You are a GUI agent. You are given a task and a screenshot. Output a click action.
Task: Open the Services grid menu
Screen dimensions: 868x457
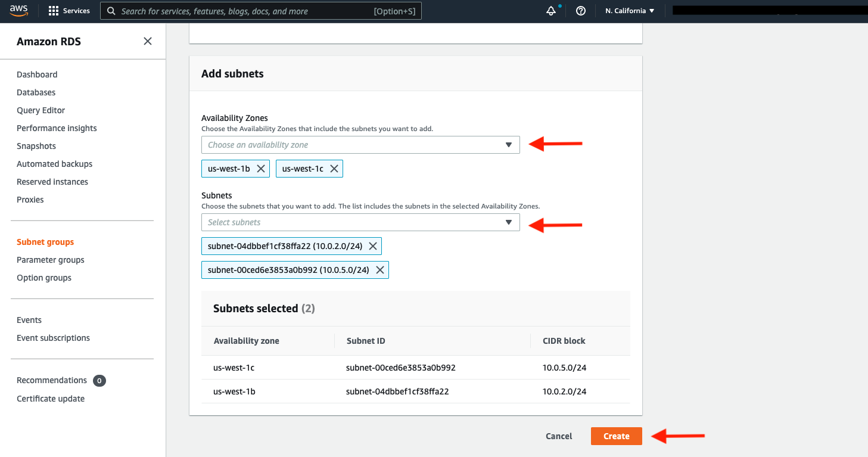pos(54,11)
